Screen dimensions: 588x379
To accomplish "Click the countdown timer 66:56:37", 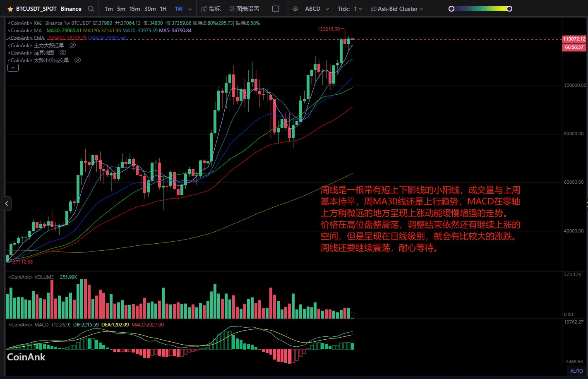I will point(574,47).
